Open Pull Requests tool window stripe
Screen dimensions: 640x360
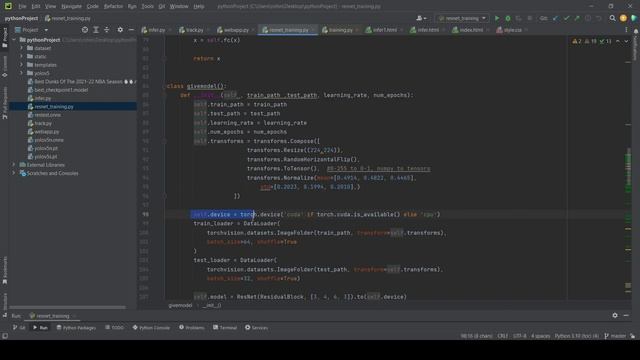[4, 102]
